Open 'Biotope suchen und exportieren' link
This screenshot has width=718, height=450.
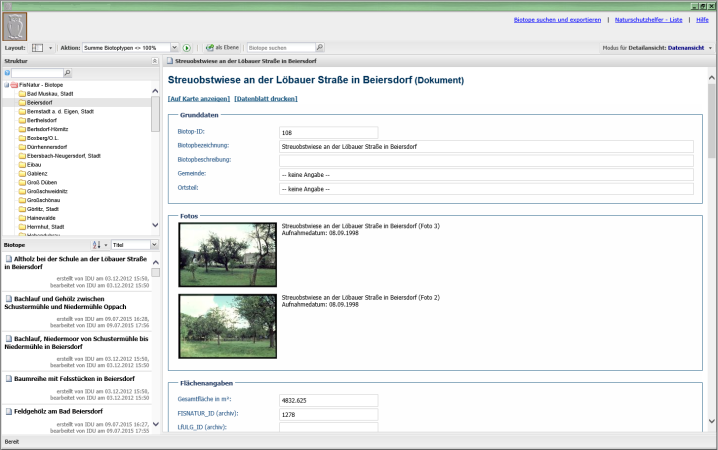557,20
